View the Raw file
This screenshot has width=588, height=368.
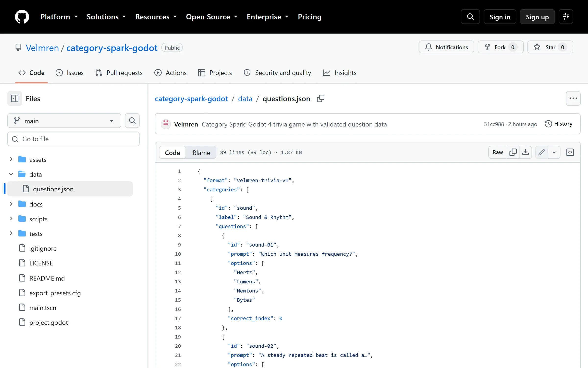[498, 152]
